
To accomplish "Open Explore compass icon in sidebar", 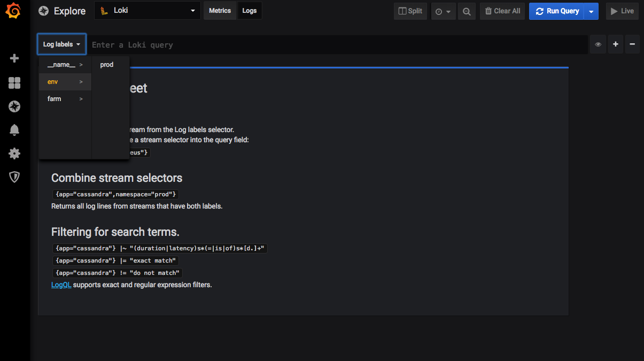I will [14, 106].
